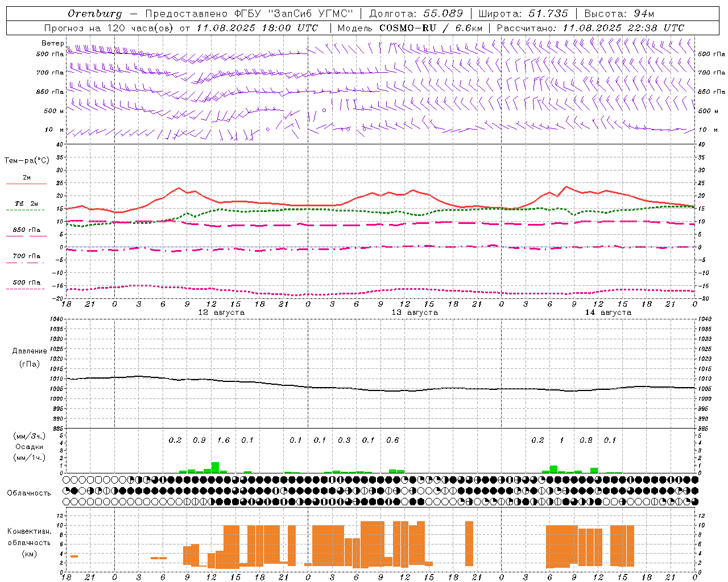Viewport: 728px width, 582px height.
Task: Click the precipitation value "0.6"
Action: click(392, 440)
